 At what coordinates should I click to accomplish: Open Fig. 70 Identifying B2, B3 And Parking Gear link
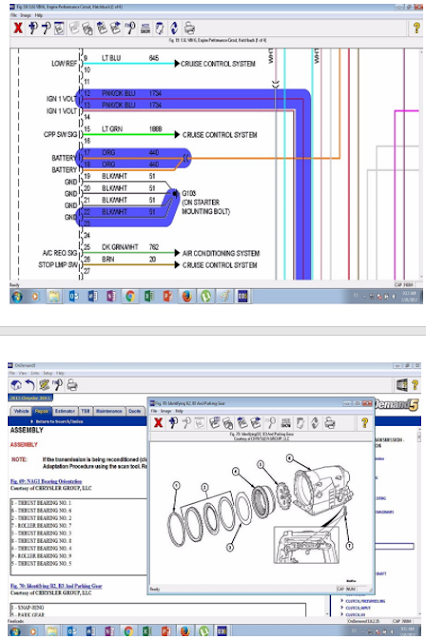click(56, 586)
